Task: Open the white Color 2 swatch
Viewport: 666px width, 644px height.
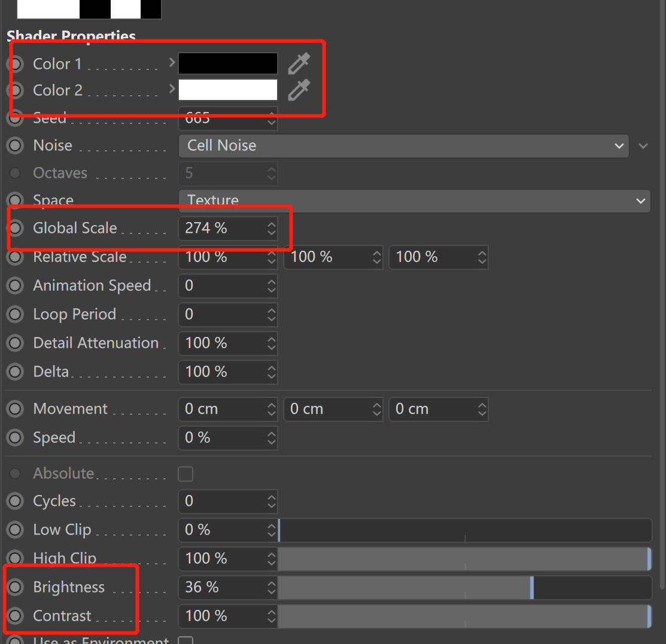Action: coord(228,90)
